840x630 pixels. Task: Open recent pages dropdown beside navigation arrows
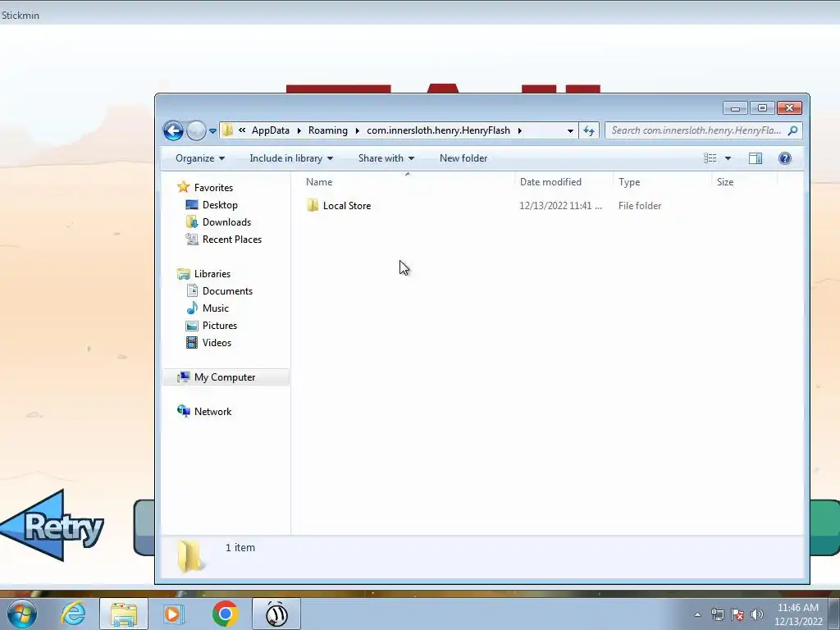(212, 130)
